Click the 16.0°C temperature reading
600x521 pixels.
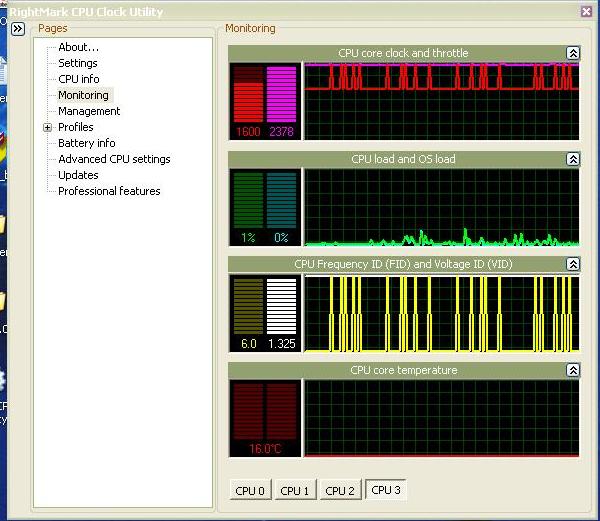tap(265, 449)
